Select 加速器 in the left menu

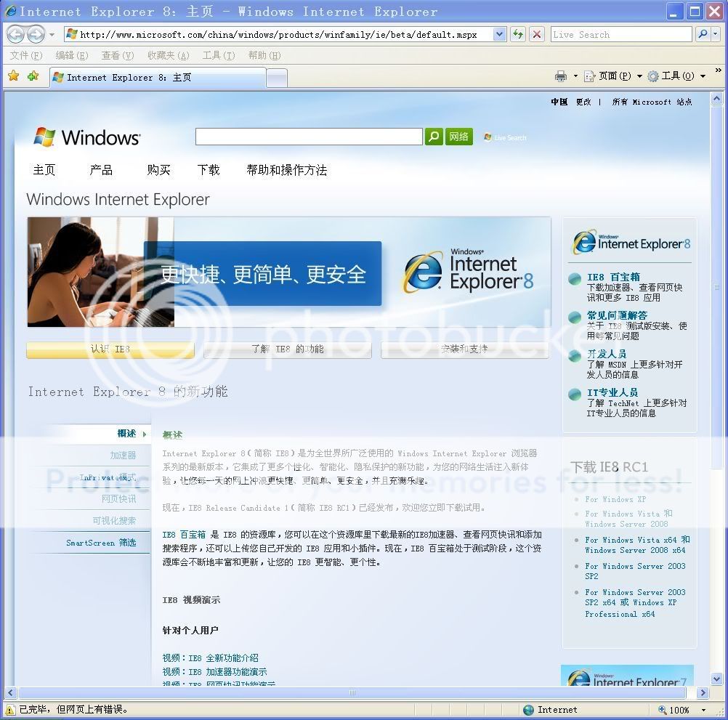click(123, 456)
